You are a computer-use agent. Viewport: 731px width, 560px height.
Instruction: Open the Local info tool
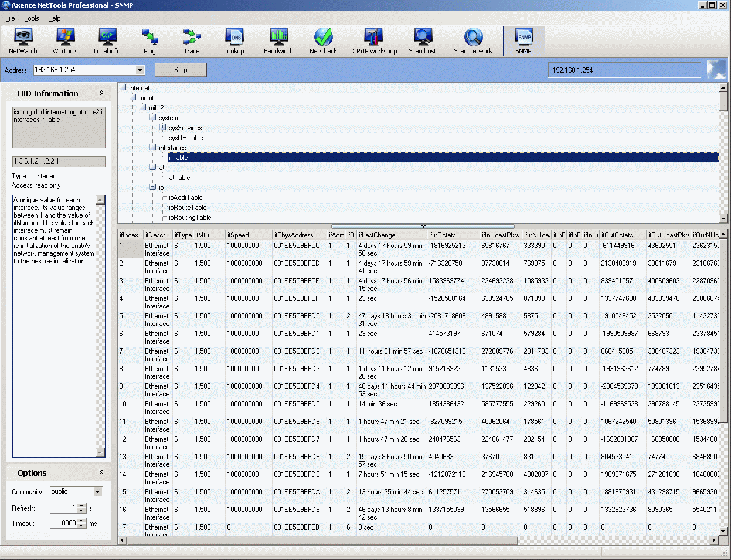107,41
